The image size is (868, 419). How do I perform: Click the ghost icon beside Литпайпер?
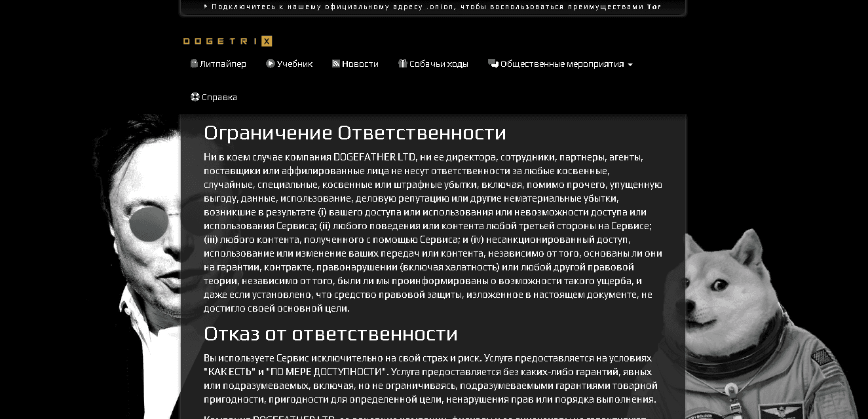click(194, 64)
